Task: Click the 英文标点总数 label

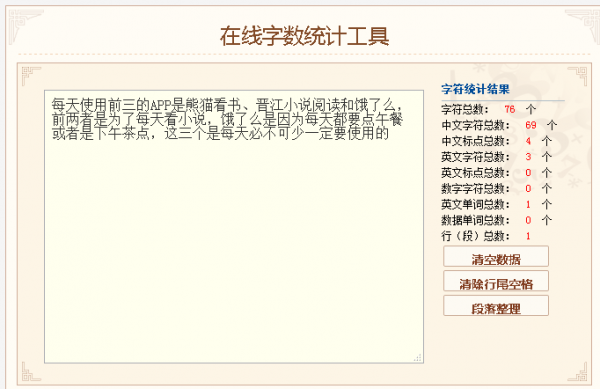Action: click(475, 173)
